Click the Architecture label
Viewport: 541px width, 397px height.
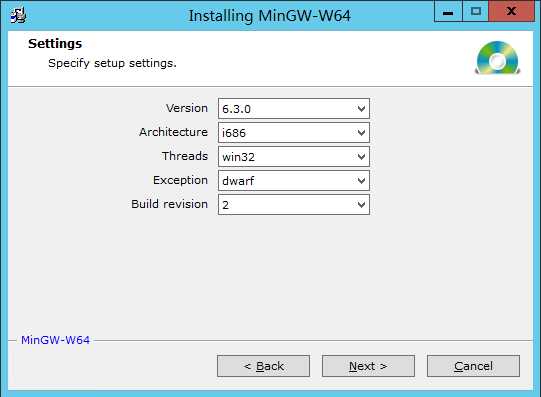tap(174, 132)
